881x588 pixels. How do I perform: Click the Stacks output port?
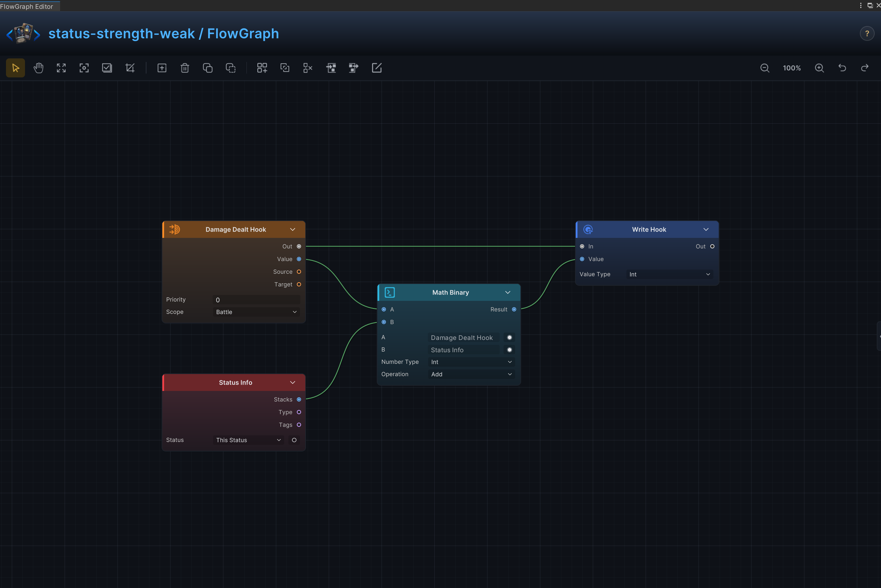click(299, 399)
